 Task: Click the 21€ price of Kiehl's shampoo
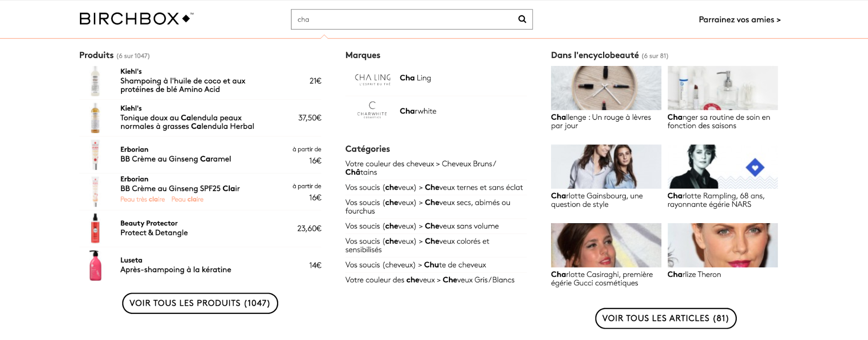315,81
